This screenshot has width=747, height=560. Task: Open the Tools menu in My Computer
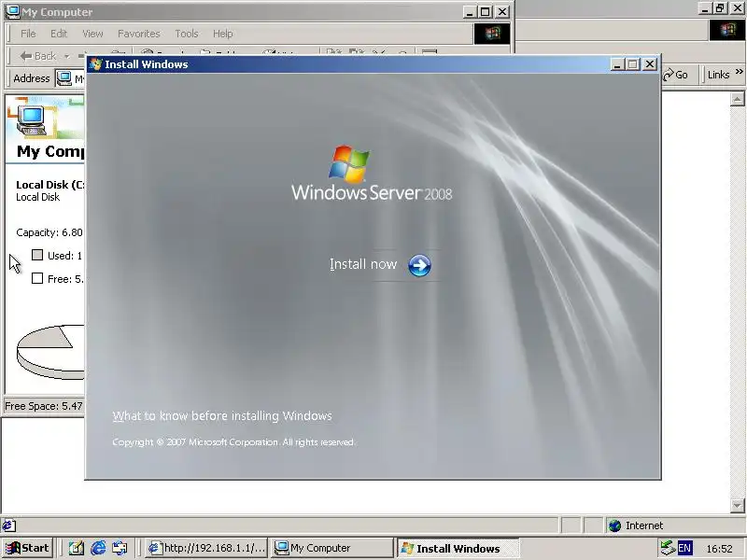tap(186, 34)
